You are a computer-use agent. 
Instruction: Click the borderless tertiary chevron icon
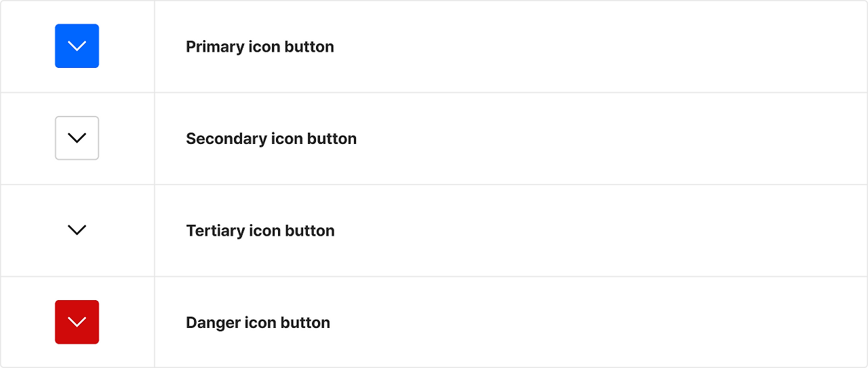click(77, 230)
